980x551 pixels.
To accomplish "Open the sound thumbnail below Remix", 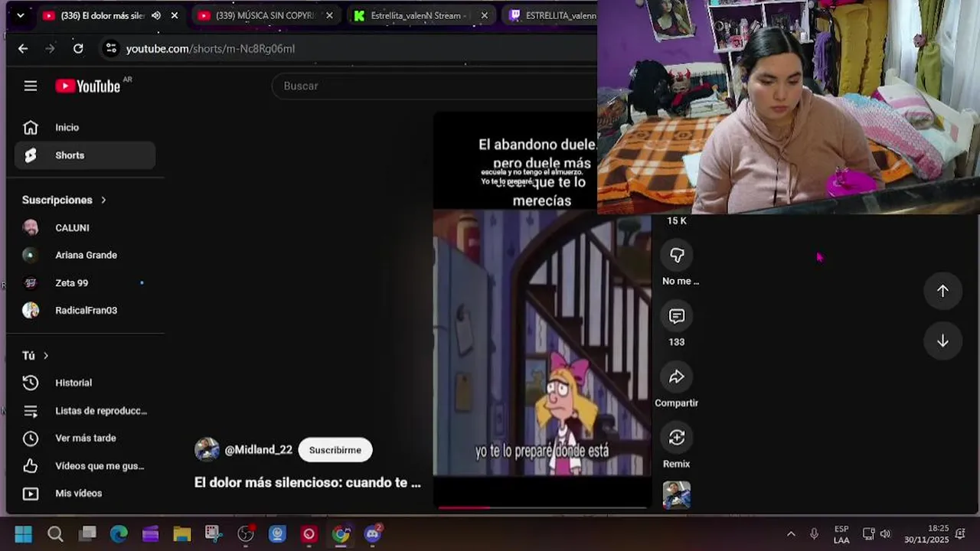I will click(677, 495).
